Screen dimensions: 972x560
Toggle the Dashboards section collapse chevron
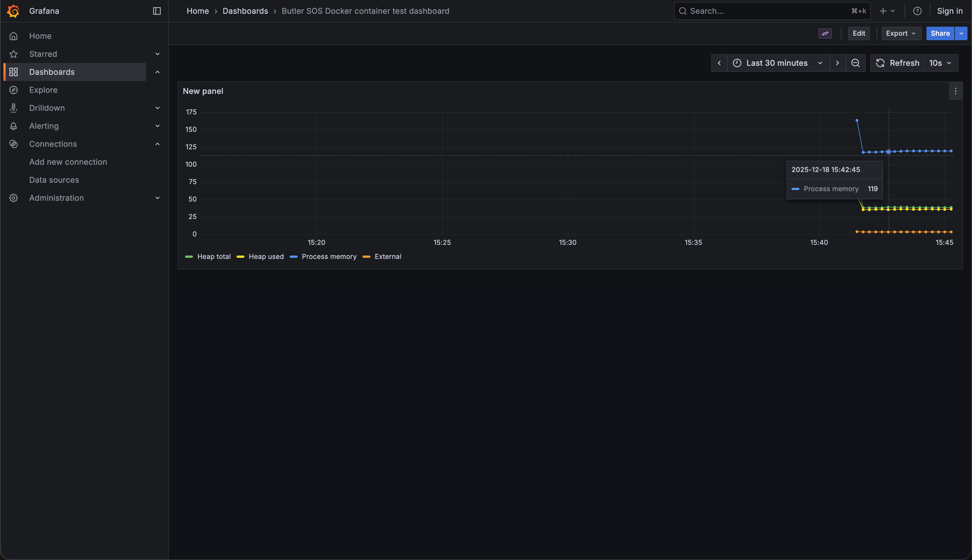[157, 72]
